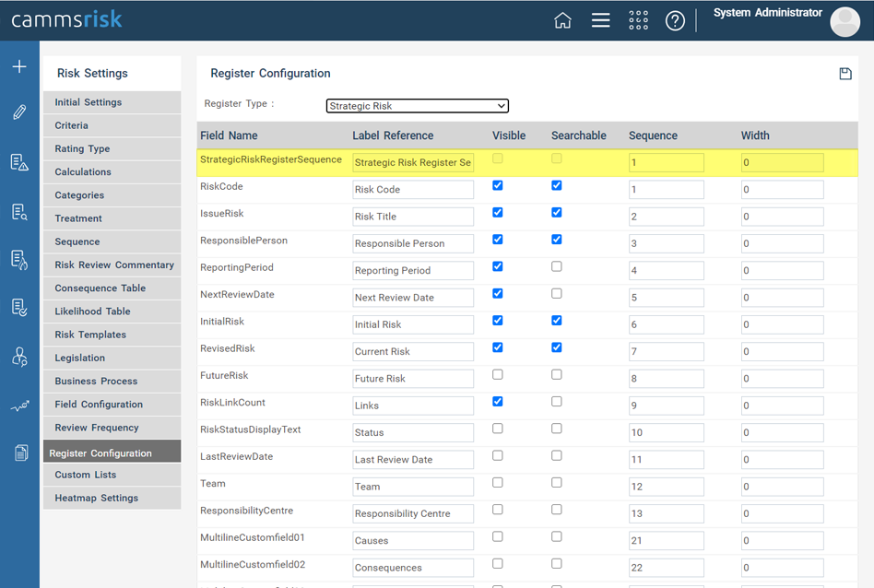The height and width of the screenshot is (588, 874).
Task: Open Risk Review Commentary
Action: pos(112,265)
